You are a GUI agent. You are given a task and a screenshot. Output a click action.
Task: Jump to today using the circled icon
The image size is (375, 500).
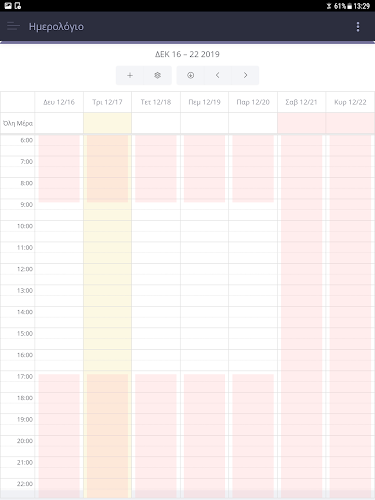[190, 75]
